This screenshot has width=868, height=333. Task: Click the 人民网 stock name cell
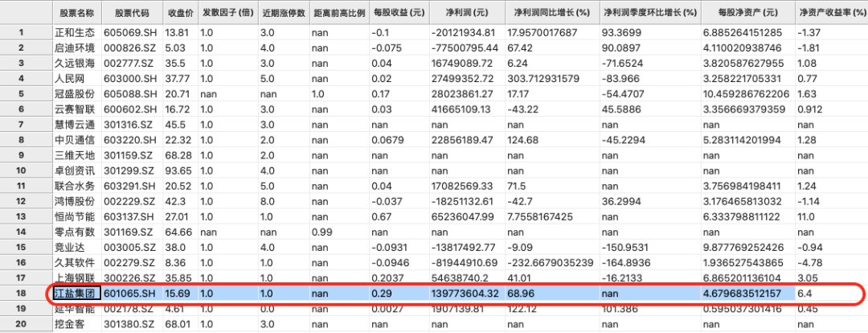click(77, 77)
